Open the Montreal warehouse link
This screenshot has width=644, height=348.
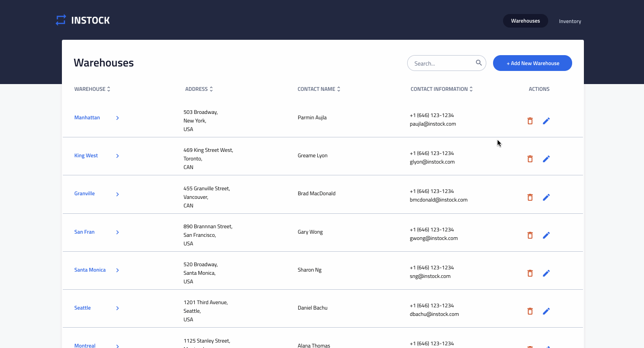(85, 345)
